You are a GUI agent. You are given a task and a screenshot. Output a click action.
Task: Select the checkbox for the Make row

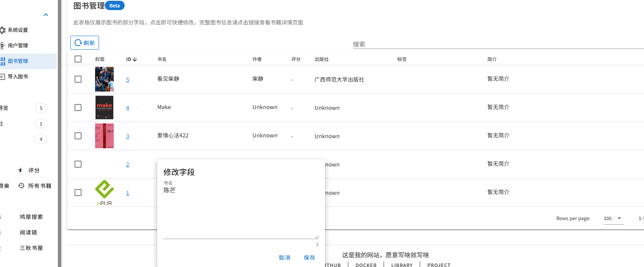coord(78,107)
